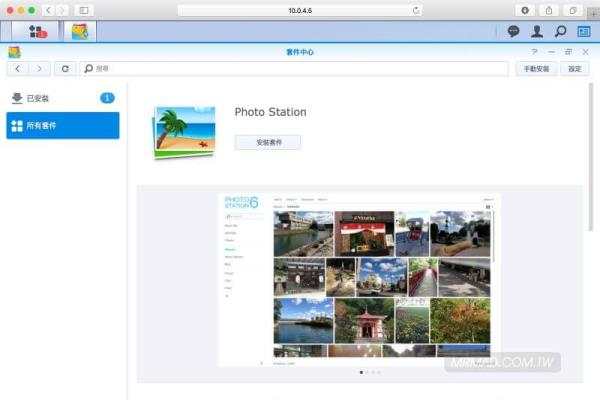Click Safari downloads icon
Viewport: 600px width, 400px height.
click(525, 11)
